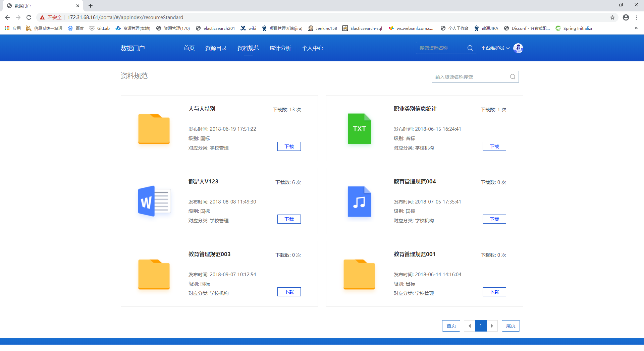644x351 pixels.
Task: Click the TXT file icon for 职业类别信息统计
Action: pos(359,129)
